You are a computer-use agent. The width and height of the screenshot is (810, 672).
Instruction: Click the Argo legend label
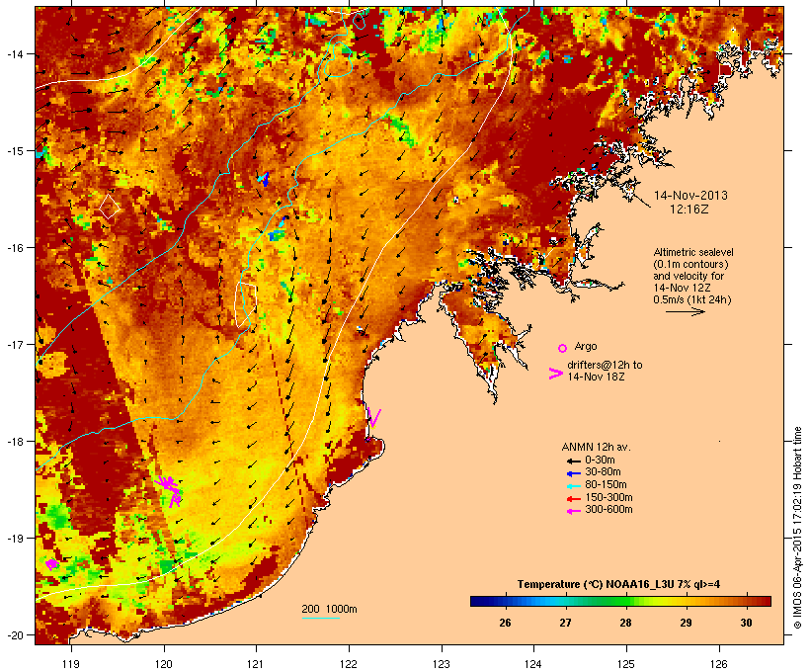click(586, 346)
